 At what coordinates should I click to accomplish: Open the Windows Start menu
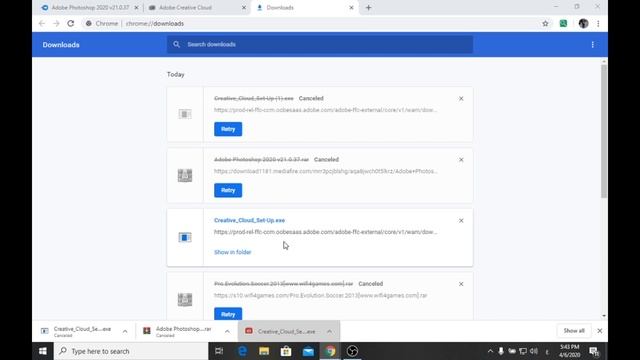click(43, 351)
